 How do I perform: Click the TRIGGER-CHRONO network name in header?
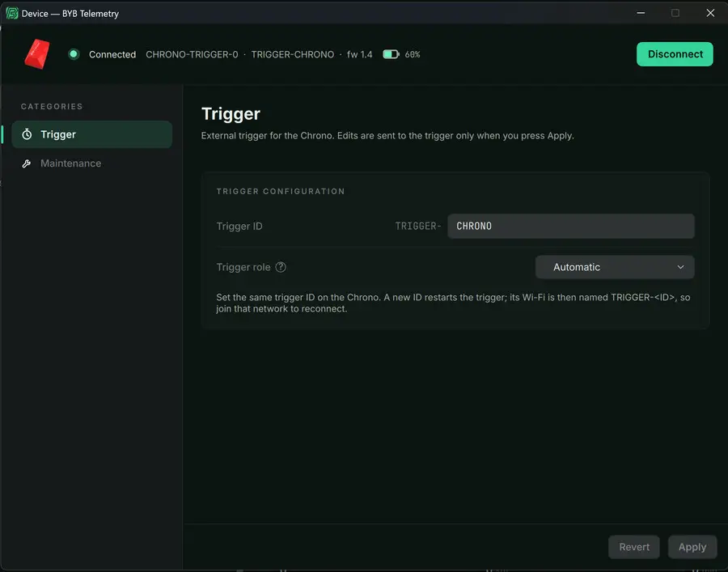point(293,54)
